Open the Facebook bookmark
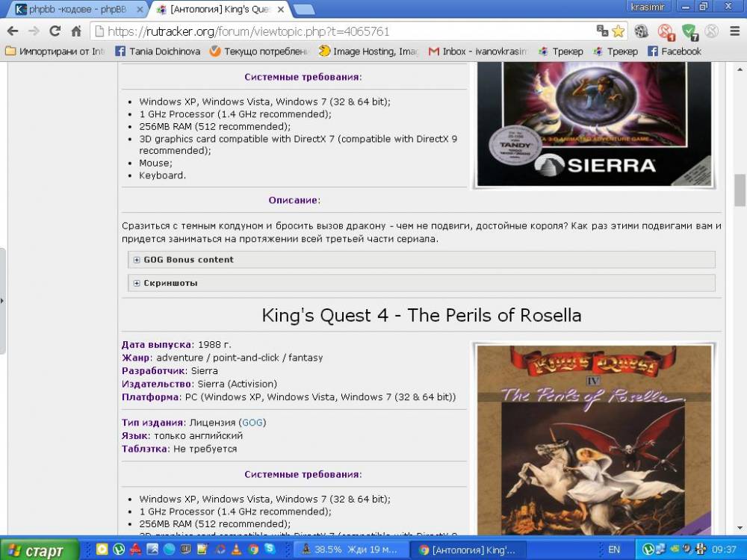 pos(674,51)
